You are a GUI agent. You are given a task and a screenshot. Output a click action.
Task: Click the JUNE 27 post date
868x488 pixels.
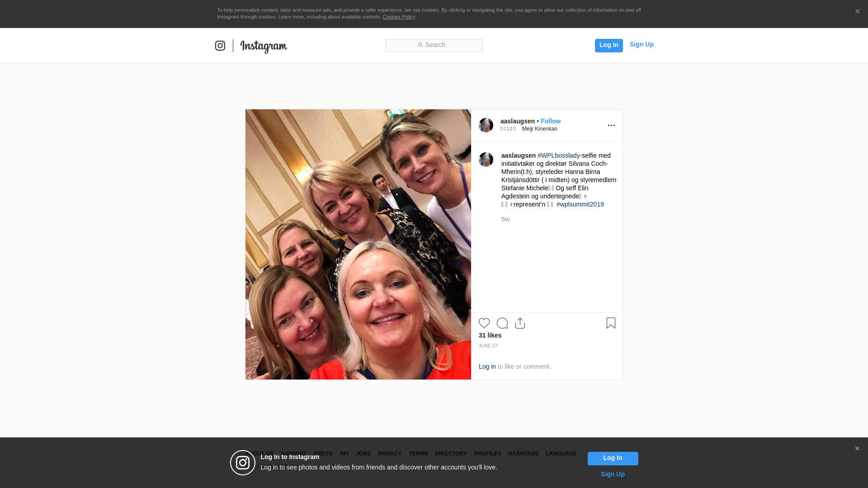(x=488, y=346)
